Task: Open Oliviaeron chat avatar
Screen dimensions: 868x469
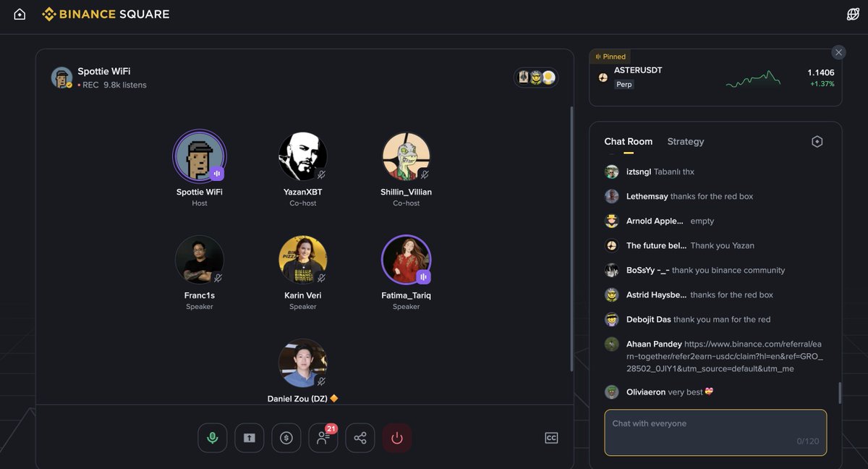Action: [612, 392]
